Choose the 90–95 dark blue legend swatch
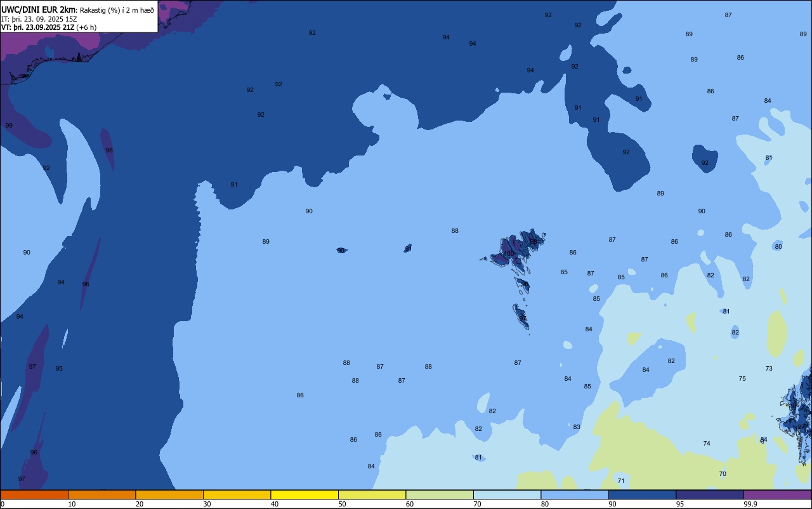Viewport: 812px width, 509px height. (x=642, y=494)
